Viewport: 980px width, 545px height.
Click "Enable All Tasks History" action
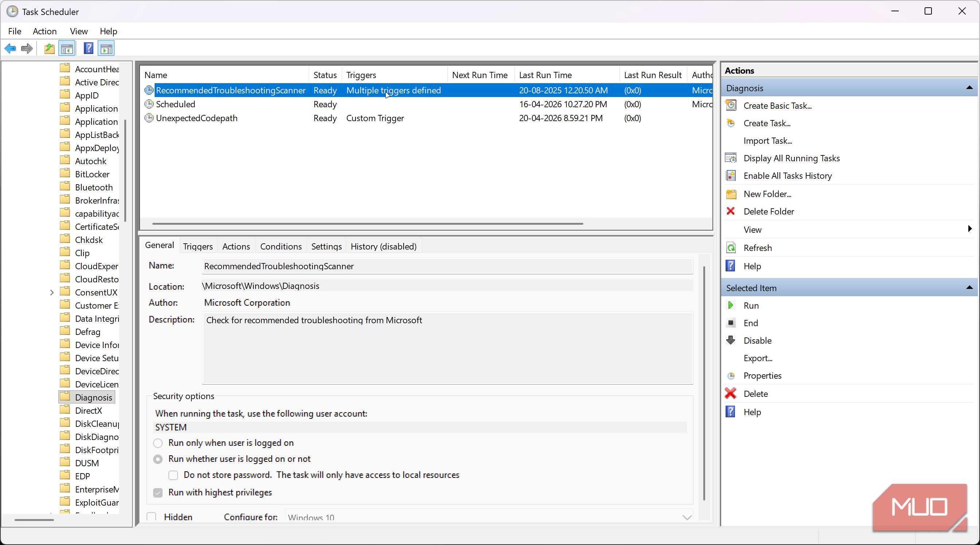pos(787,175)
